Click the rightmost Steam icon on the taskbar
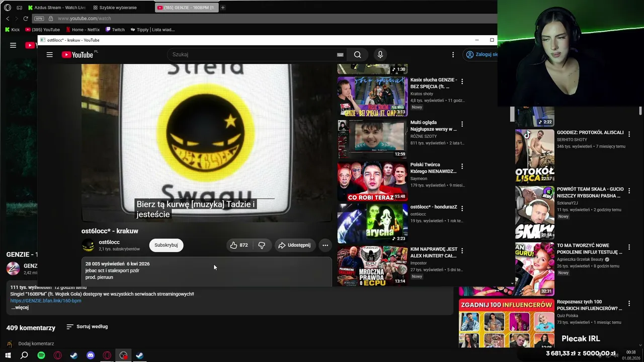The width and height of the screenshot is (644, 362). 139,355
